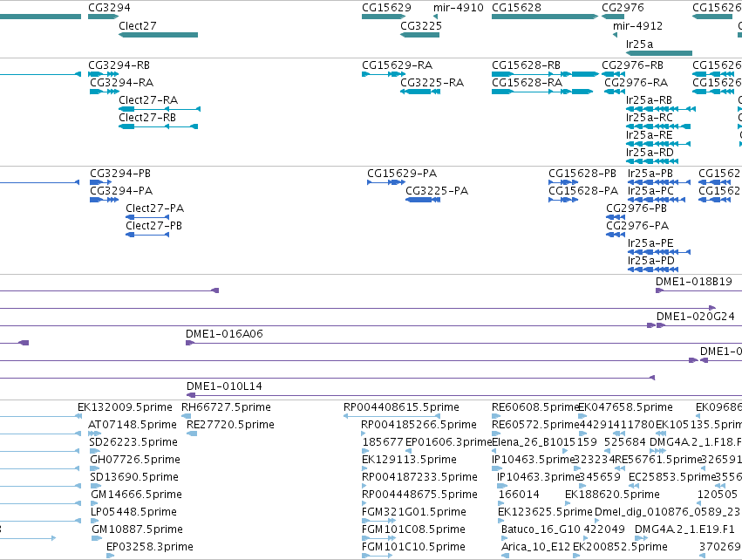Click the Clect27 gene bar
Screen dimensions: 742x560
pos(158,35)
